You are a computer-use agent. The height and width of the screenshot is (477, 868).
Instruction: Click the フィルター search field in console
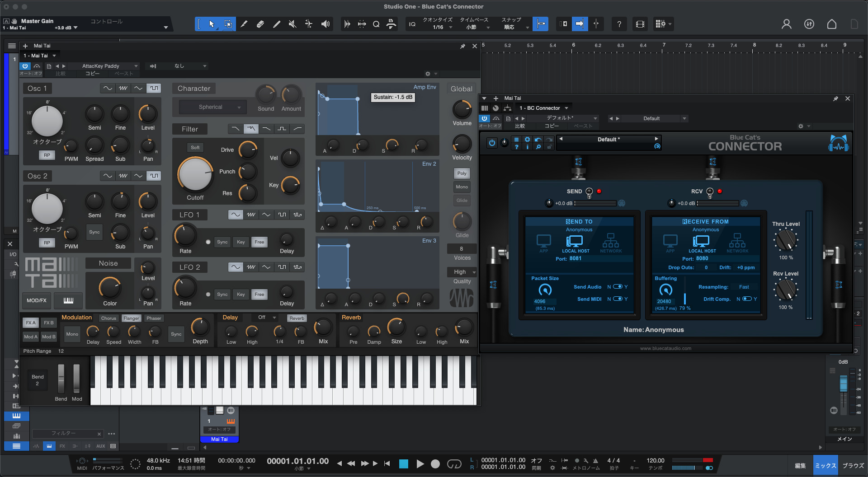tap(68, 434)
